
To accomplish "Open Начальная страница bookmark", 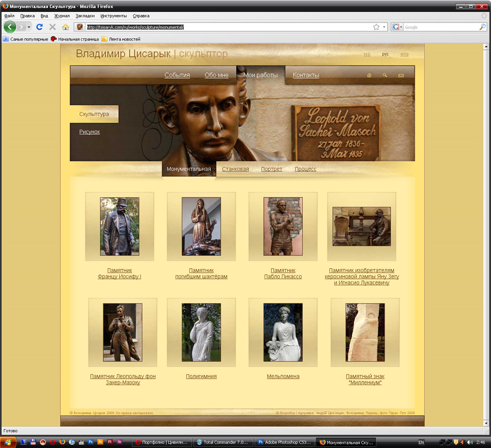I will tap(75, 39).
